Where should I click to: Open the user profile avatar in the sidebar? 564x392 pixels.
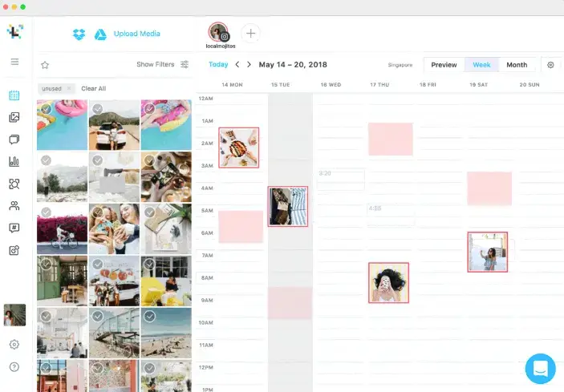[x=14, y=315]
